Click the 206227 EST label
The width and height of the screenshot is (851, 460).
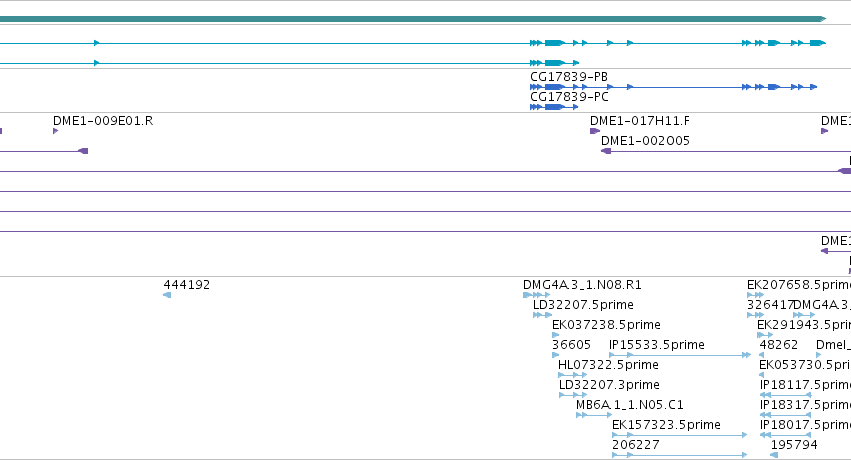(x=636, y=445)
